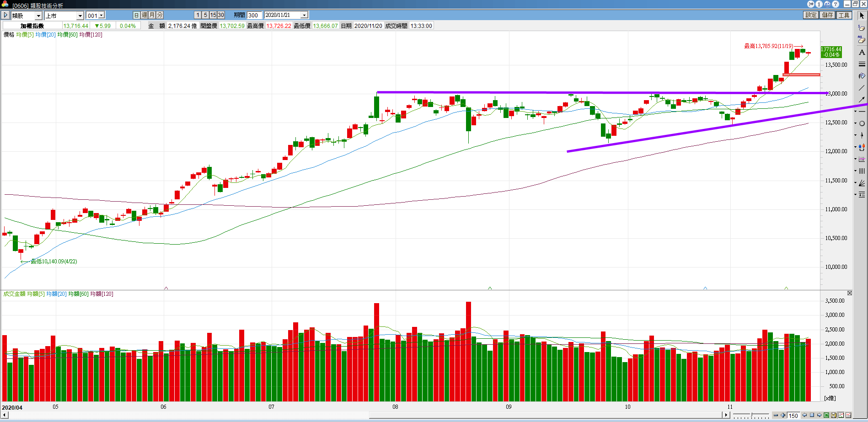This screenshot has height=422, width=868.
Task: Click the minus zoom-out button
Action: tap(776, 415)
